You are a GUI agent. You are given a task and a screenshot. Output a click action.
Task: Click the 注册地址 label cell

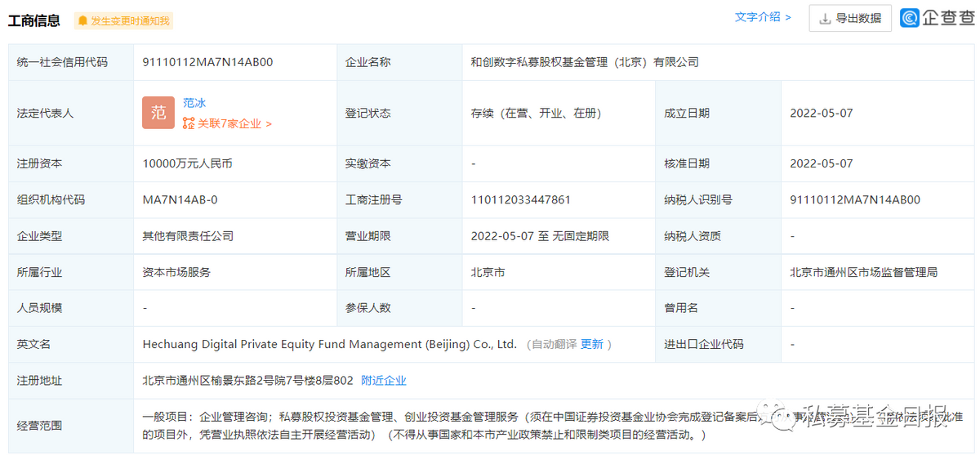coord(71,381)
